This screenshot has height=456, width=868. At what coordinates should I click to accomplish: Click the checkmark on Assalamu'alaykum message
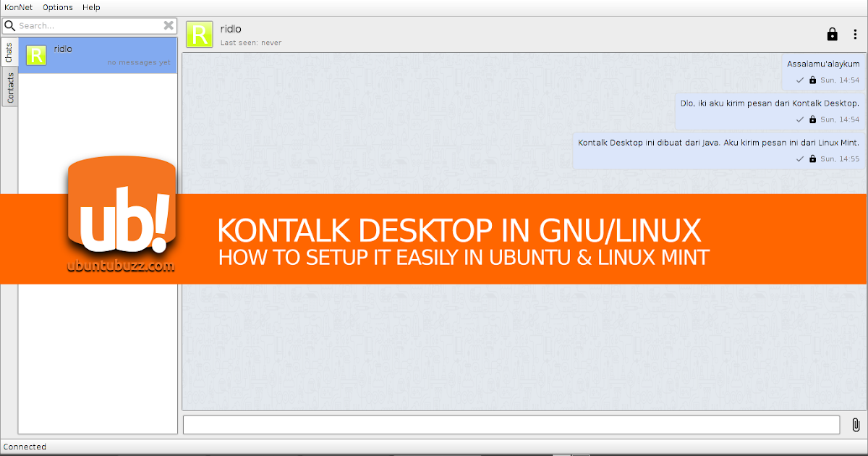pos(800,80)
